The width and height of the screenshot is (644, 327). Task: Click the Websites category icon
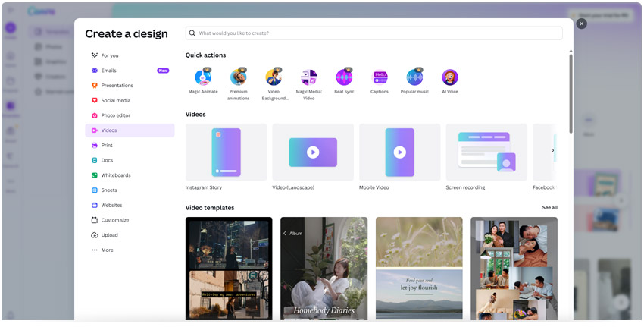pyautogui.click(x=95, y=205)
